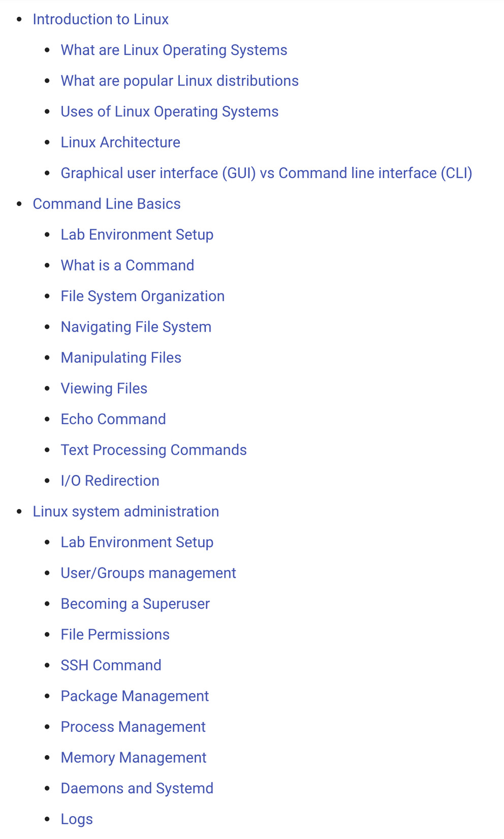Go to User/Groups management
This screenshot has height=839, width=504.
[148, 573]
